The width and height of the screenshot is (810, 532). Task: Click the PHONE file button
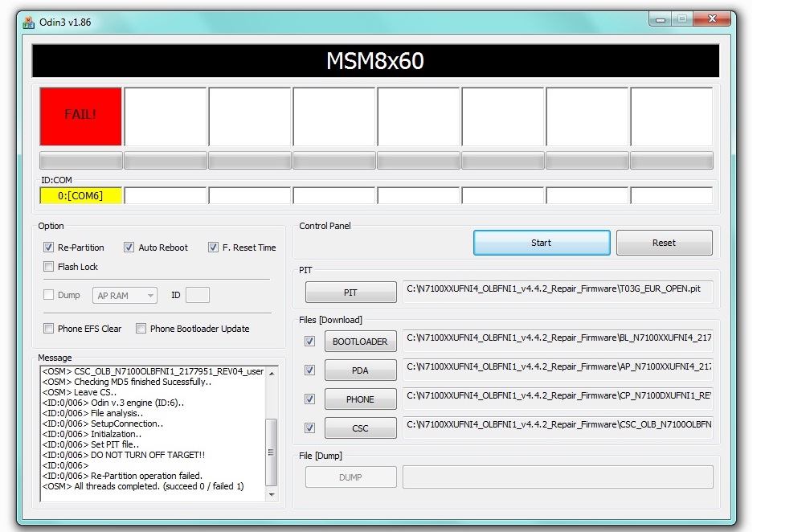click(361, 399)
